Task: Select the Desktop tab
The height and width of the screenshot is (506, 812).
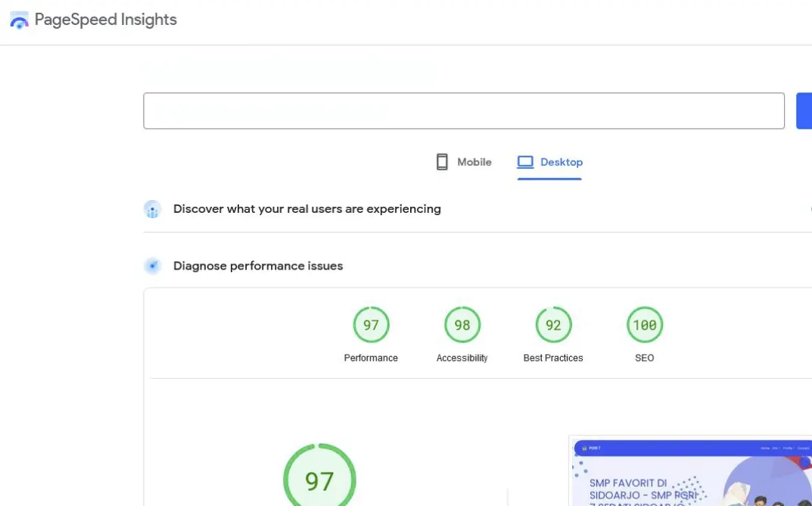Action: pyautogui.click(x=549, y=162)
